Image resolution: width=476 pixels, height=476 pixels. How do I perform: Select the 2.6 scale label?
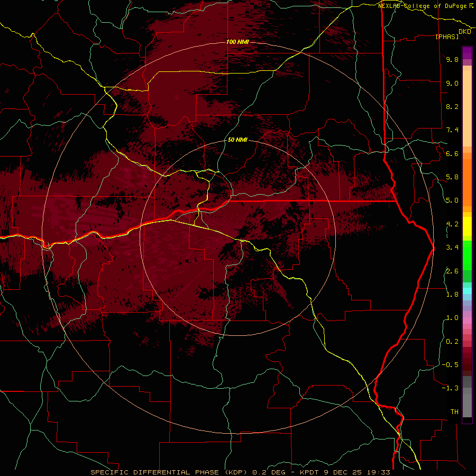point(452,271)
